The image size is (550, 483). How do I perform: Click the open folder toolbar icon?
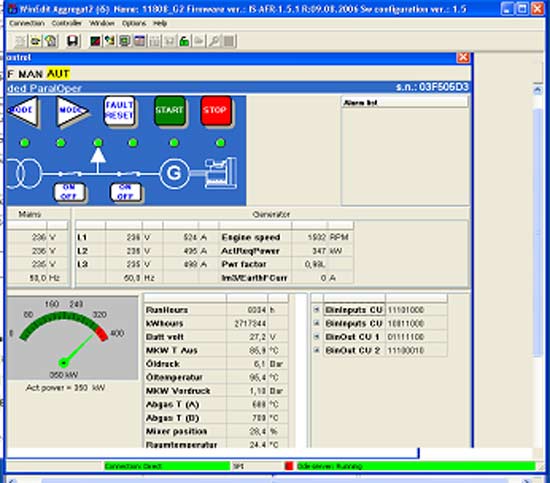(35, 41)
